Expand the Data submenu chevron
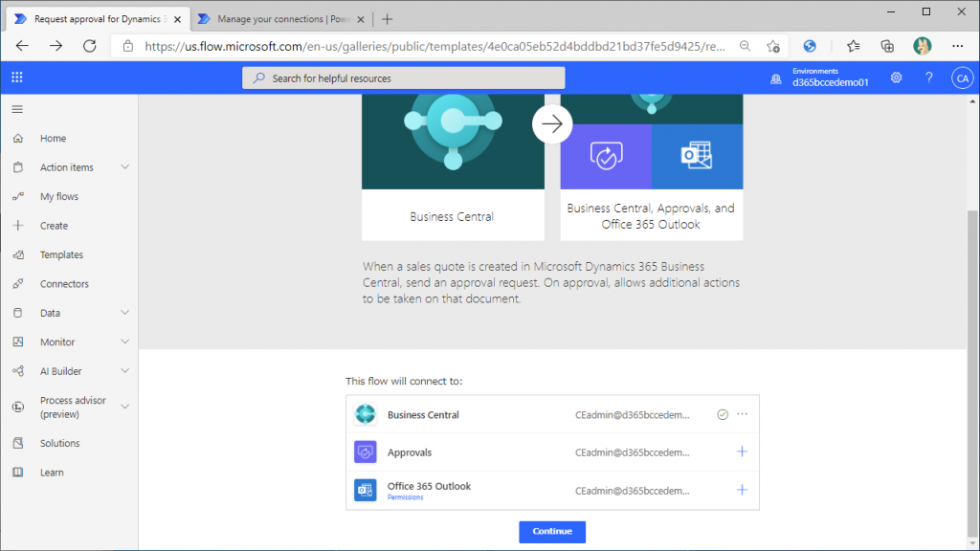Image resolution: width=980 pixels, height=551 pixels. point(124,313)
